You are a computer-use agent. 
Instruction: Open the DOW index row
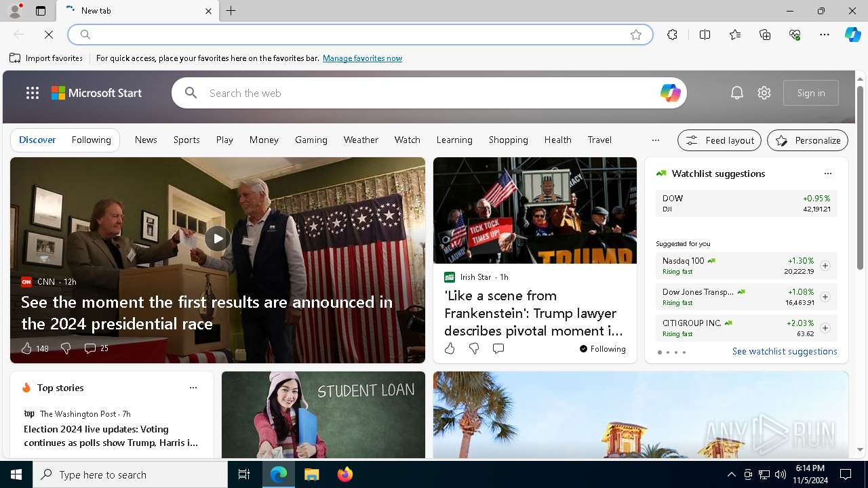click(746, 203)
